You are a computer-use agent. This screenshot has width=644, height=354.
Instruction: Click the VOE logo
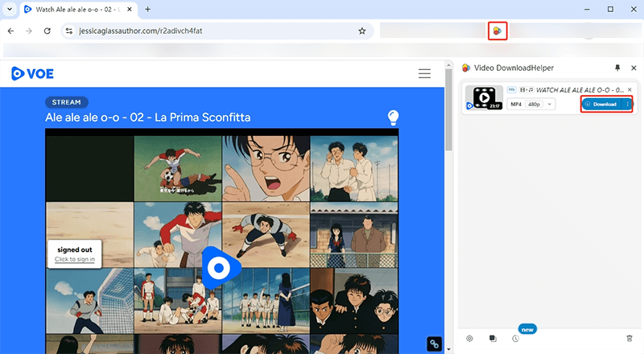(x=32, y=73)
